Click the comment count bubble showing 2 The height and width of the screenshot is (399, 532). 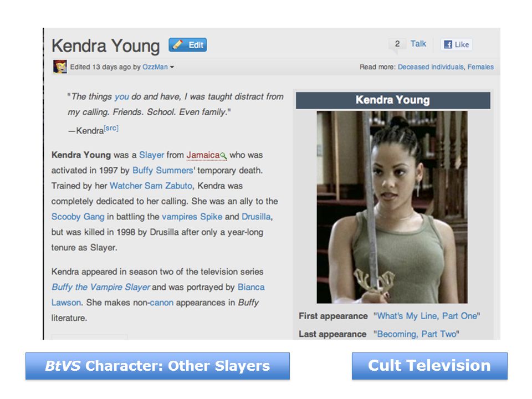[397, 44]
